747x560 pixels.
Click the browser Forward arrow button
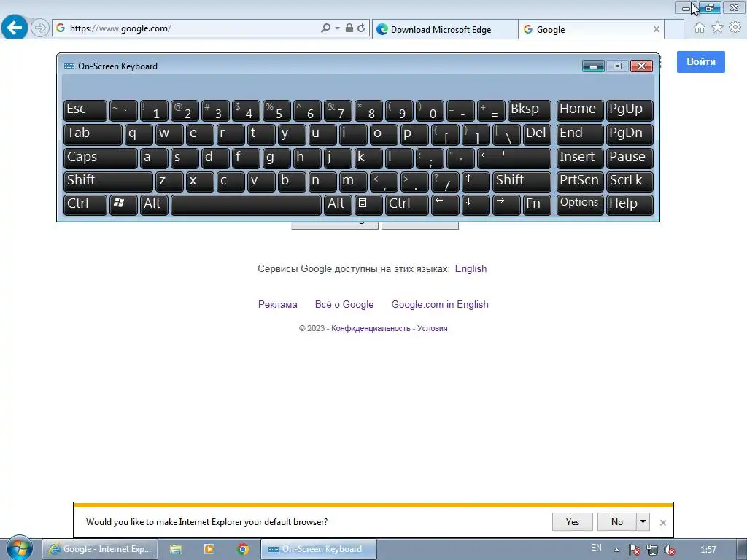coord(40,28)
